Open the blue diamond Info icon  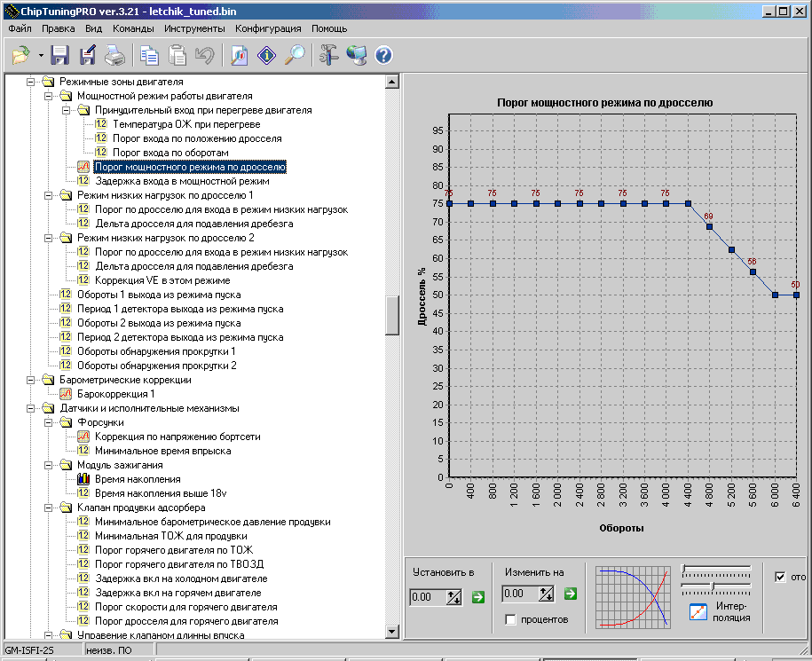[266, 56]
